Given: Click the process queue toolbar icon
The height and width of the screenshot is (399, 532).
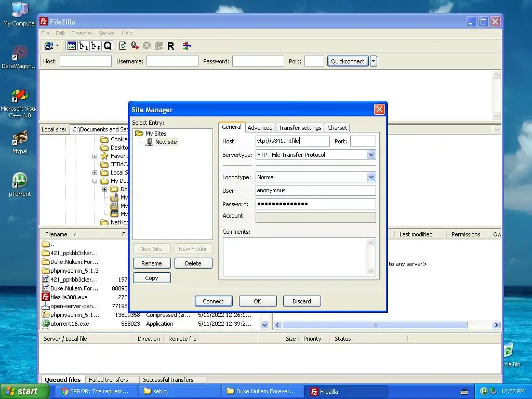Looking at the screenshot, I should (135, 46).
